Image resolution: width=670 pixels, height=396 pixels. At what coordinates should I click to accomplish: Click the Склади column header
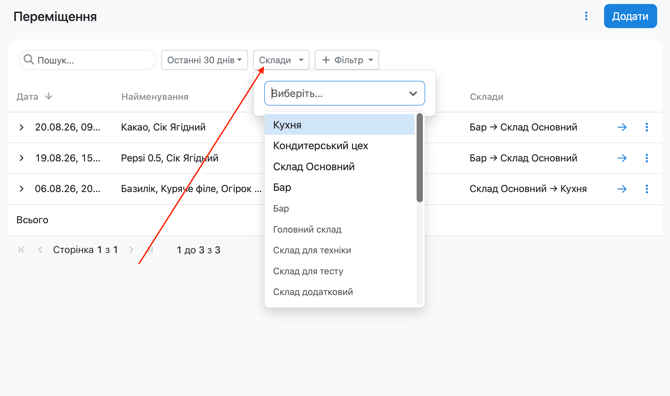point(486,97)
